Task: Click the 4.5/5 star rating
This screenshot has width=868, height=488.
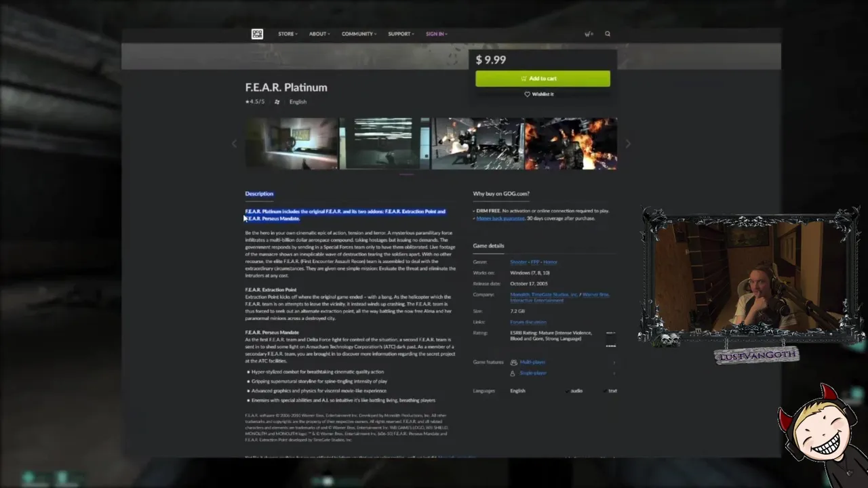Action: tap(255, 102)
